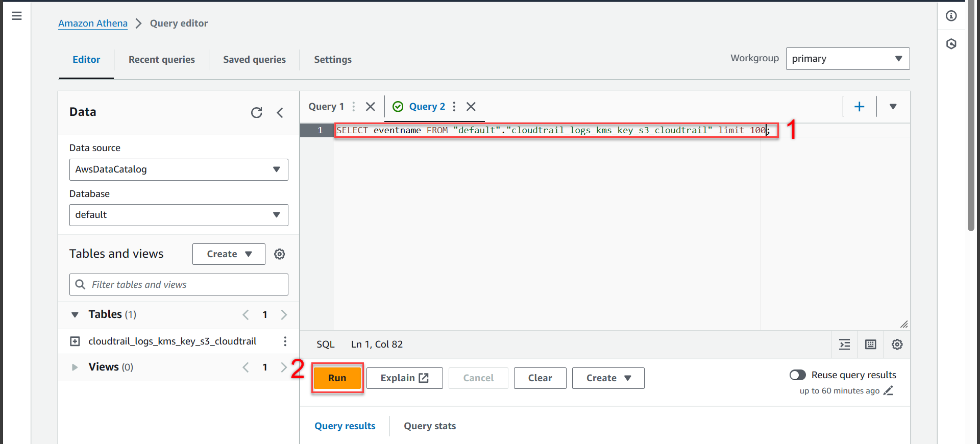The width and height of the screenshot is (980, 444).
Task: Select the Query 2 tab
Action: click(427, 107)
